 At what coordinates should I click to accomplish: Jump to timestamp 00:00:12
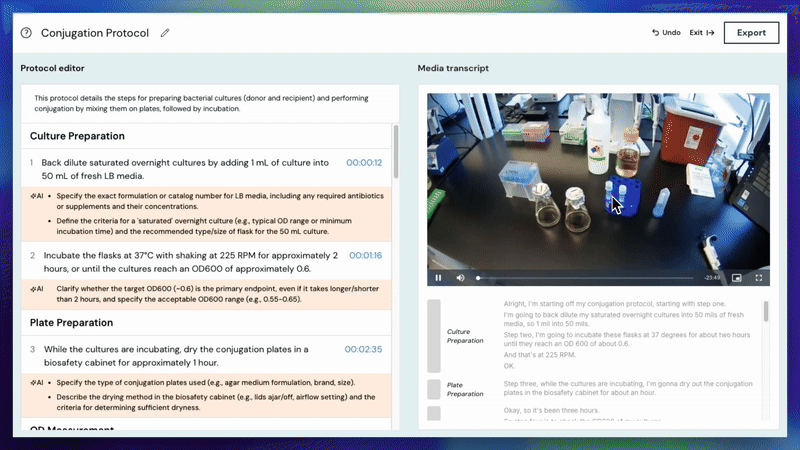point(364,163)
